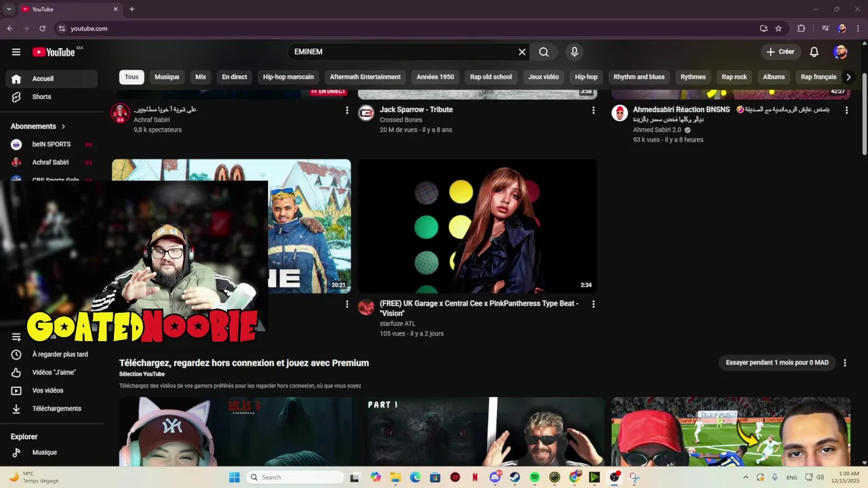
Task: Select the Rhythm and blues chip
Action: pyautogui.click(x=639, y=77)
